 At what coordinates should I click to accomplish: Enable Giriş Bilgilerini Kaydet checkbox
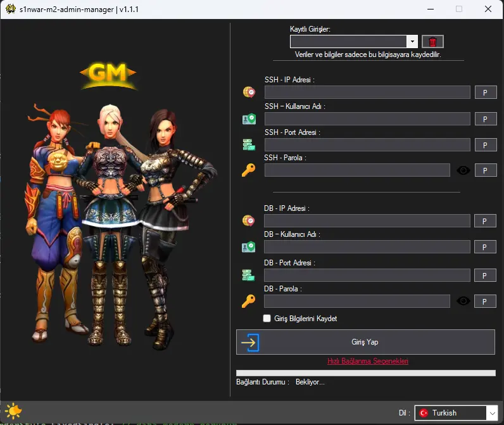tap(267, 319)
